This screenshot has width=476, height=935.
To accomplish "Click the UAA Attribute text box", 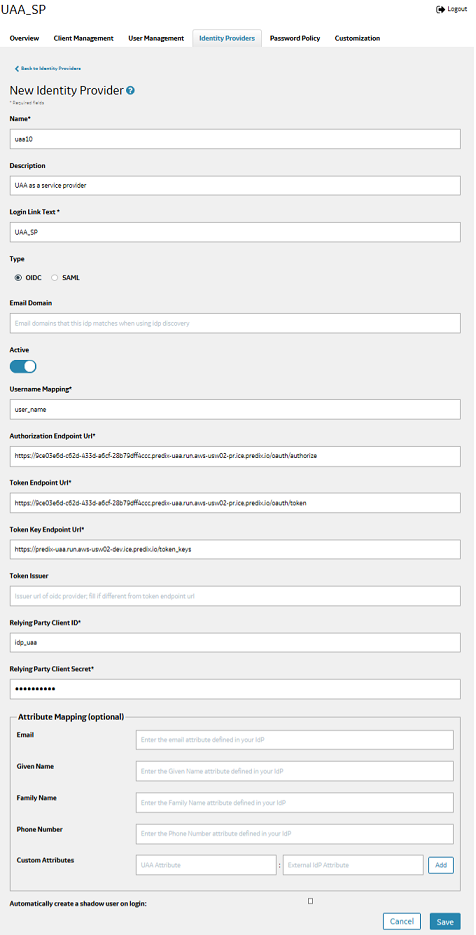I will click(x=206, y=865).
